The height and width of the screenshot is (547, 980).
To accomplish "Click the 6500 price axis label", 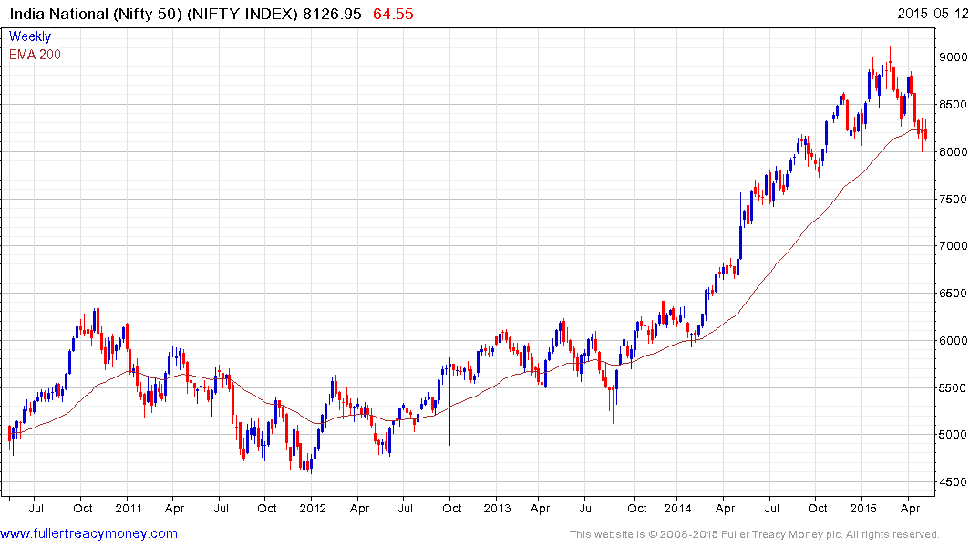I will [x=954, y=294].
